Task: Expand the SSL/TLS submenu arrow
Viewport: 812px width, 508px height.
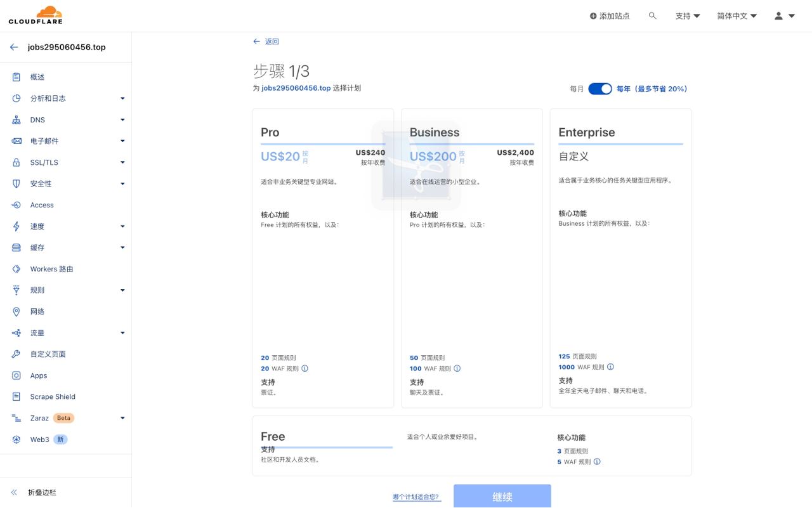Action: pos(122,162)
